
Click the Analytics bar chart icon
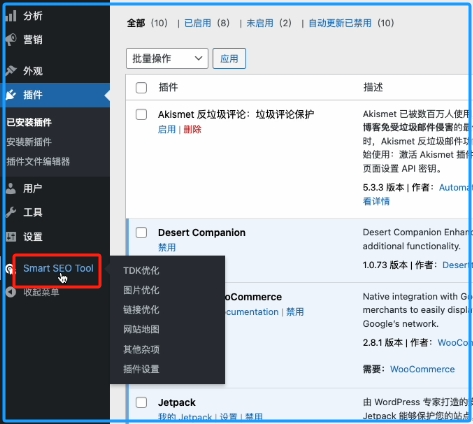11,16
